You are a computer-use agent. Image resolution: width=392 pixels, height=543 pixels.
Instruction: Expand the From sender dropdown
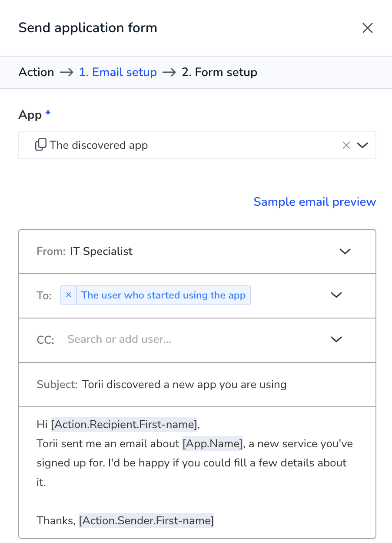coord(345,251)
